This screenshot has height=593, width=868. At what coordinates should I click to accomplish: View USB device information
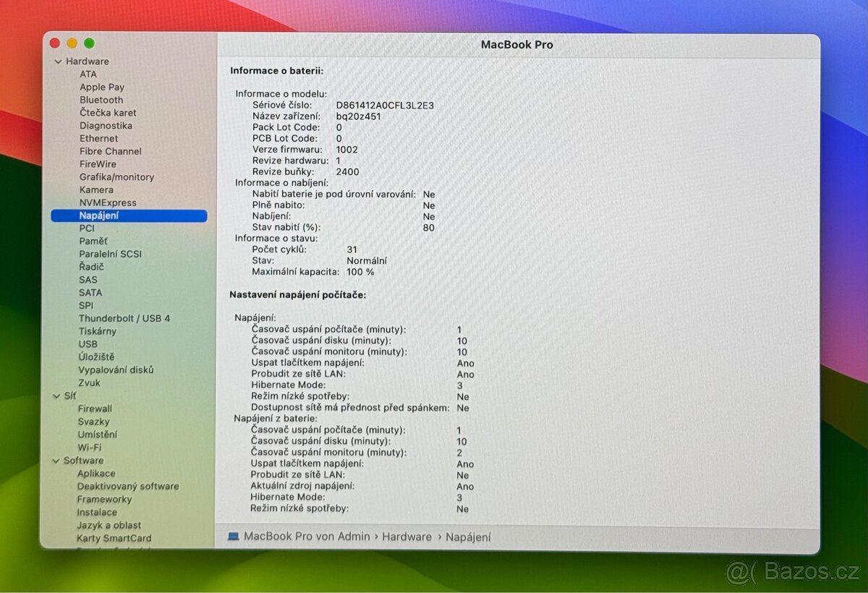[x=88, y=344]
